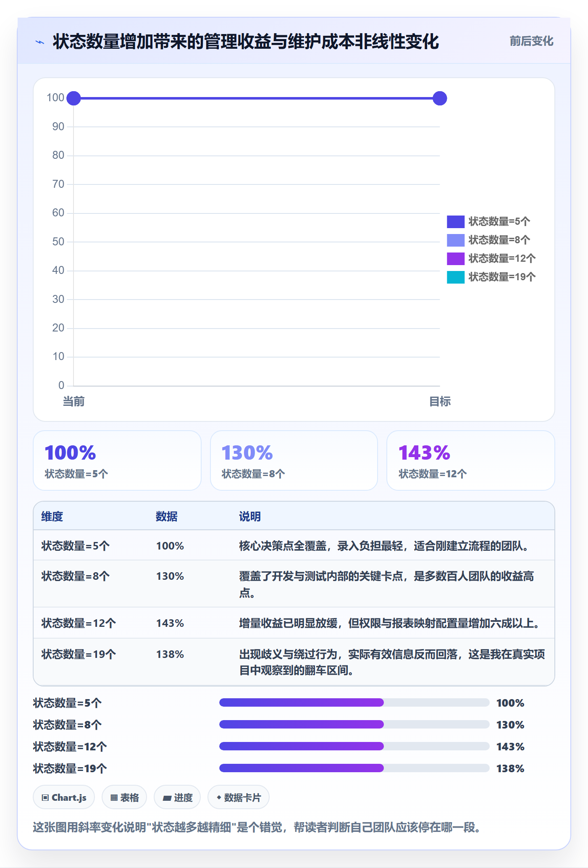This screenshot has width=588, height=868.
Task: Click the x-axis label "当前"
Action: coord(73,402)
